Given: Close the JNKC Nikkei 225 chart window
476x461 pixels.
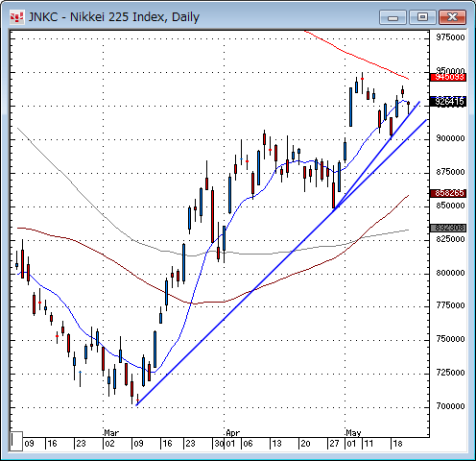Looking at the screenshot, I should (452, 17).
